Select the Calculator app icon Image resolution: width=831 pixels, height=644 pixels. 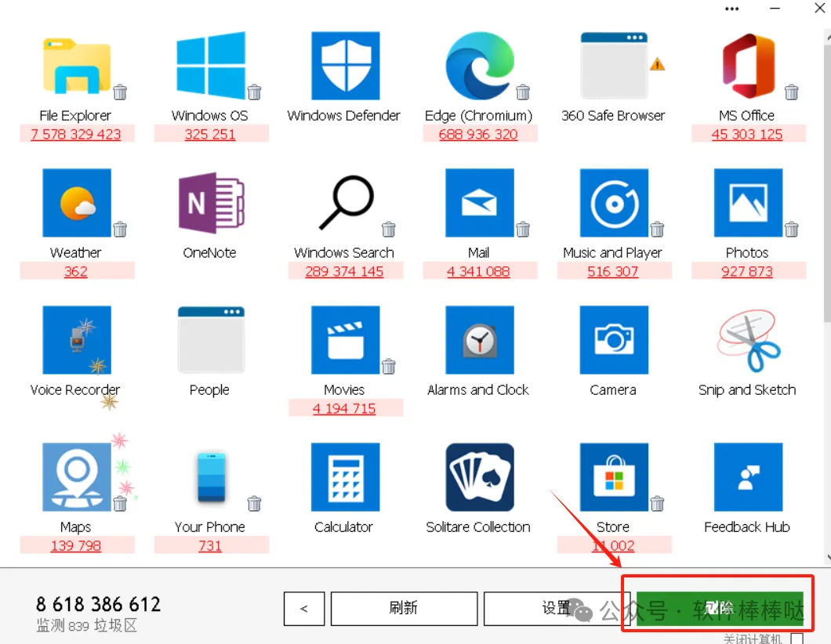[x=345, y=477]
